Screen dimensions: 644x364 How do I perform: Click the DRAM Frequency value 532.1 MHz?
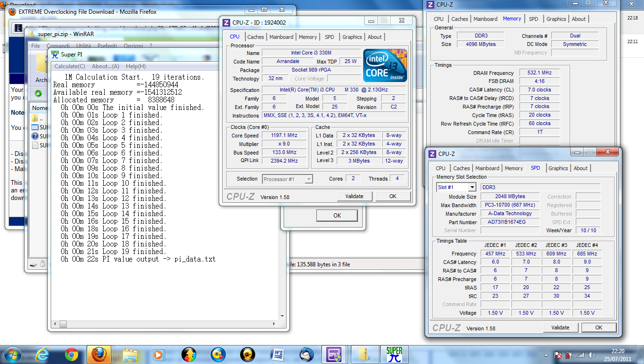click(539, 73)
